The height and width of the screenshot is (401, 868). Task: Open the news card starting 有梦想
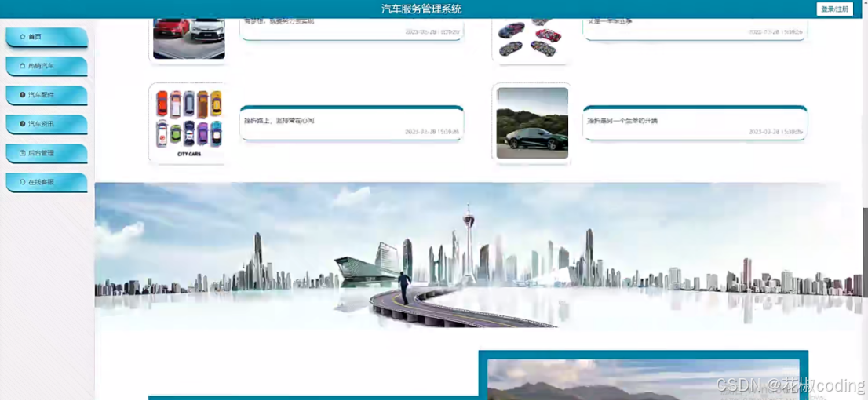(352, 29)
